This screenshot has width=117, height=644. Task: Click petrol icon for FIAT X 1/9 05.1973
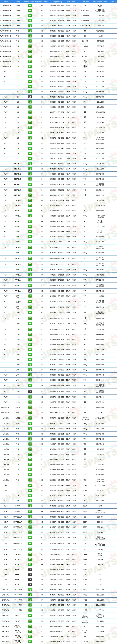click(30, 397)
